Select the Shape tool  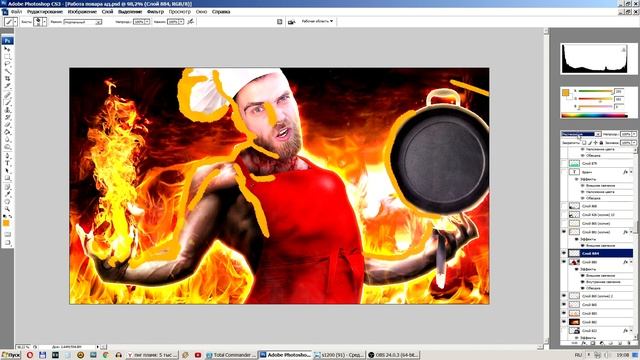coord(7,178)
